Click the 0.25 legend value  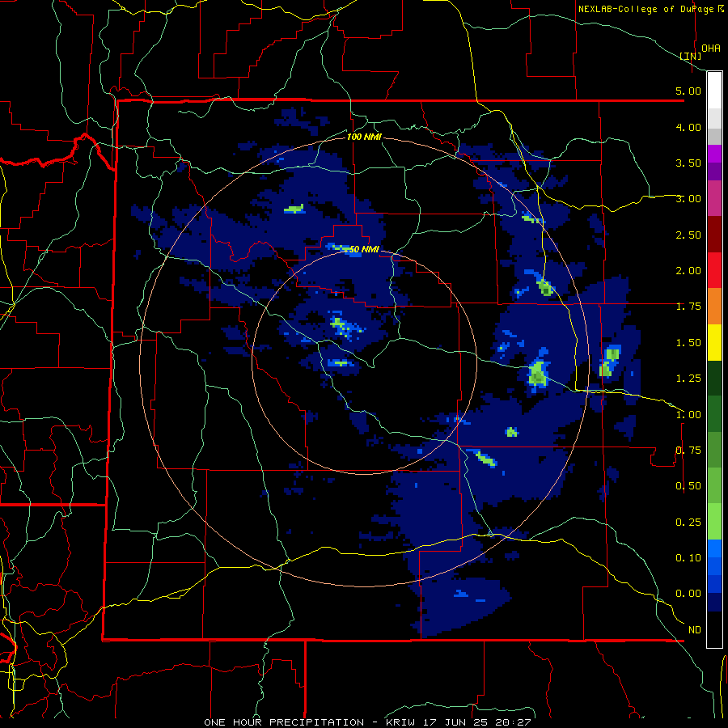click(x=688, y=523)
